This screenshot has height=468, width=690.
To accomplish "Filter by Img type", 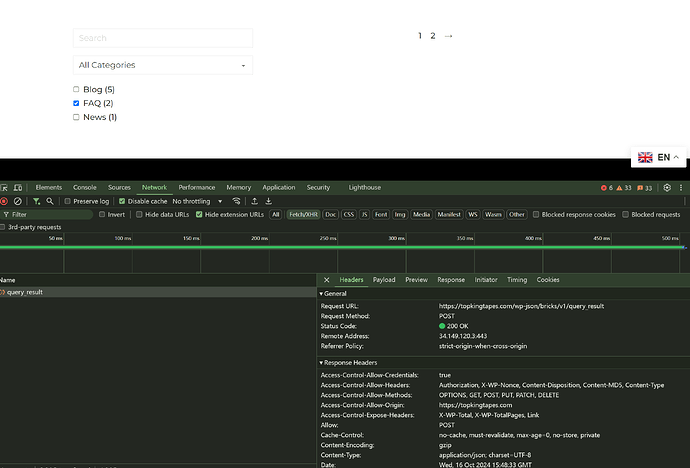I will [400, 215].
